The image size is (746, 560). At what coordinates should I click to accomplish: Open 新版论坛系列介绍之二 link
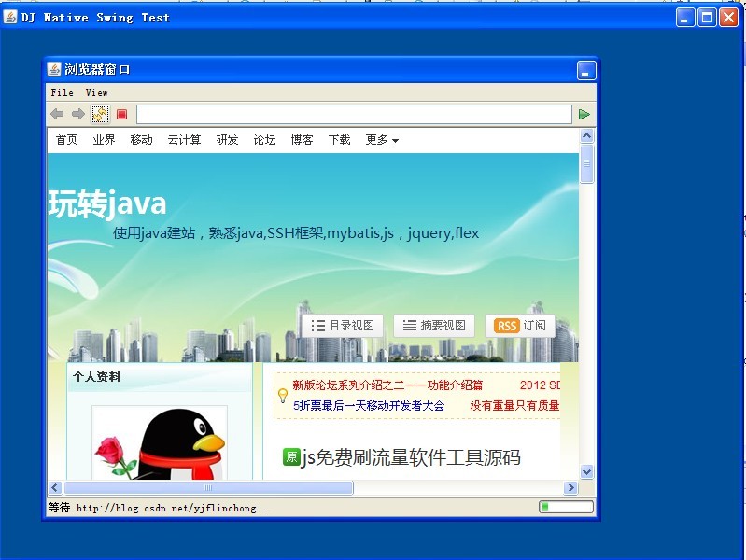pyautogui.click(x=387, y=385)
